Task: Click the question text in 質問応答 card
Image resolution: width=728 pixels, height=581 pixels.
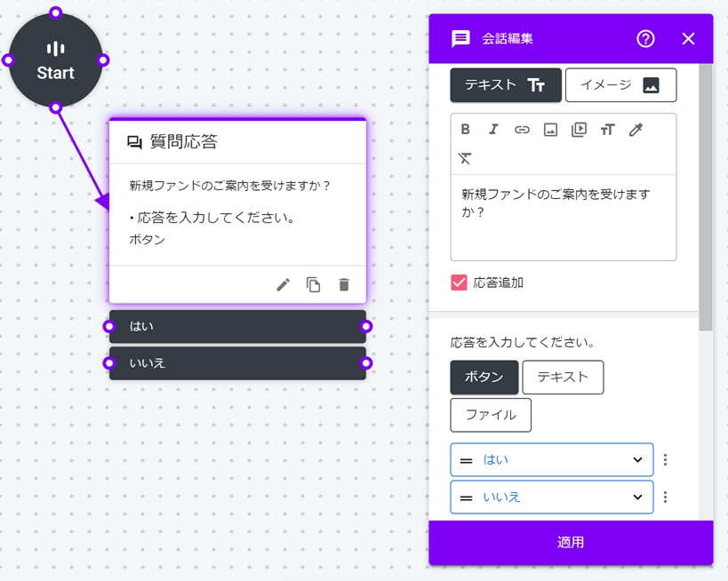Action: tap(229, 186)
